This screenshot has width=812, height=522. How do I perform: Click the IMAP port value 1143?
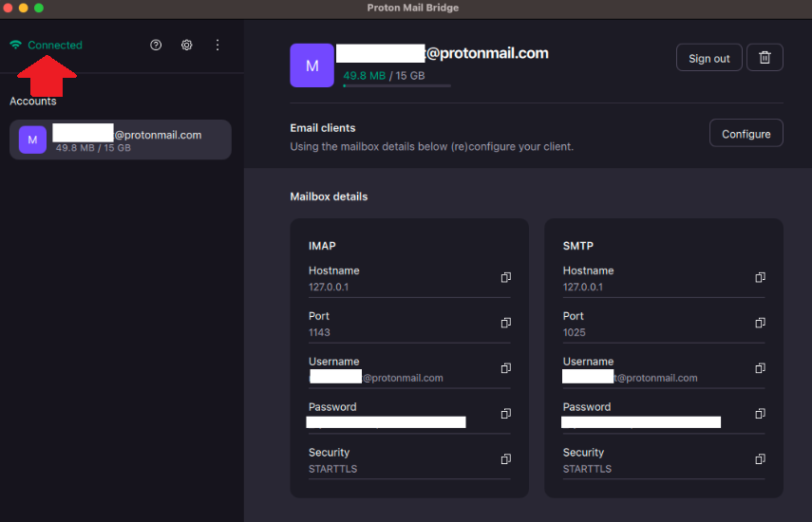coord(319,332)
